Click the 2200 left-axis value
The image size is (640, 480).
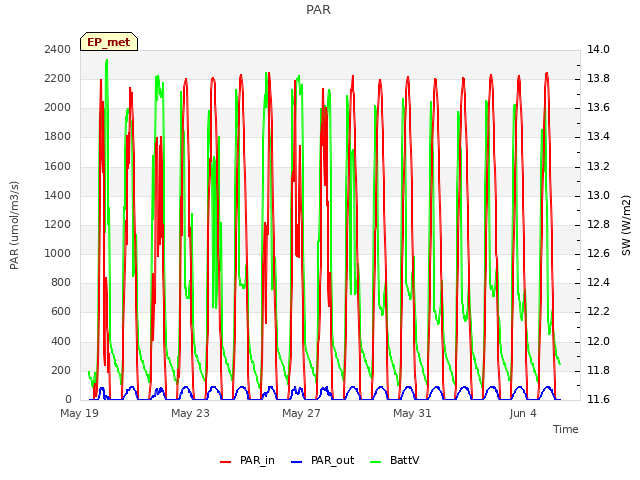pos(58,78)
